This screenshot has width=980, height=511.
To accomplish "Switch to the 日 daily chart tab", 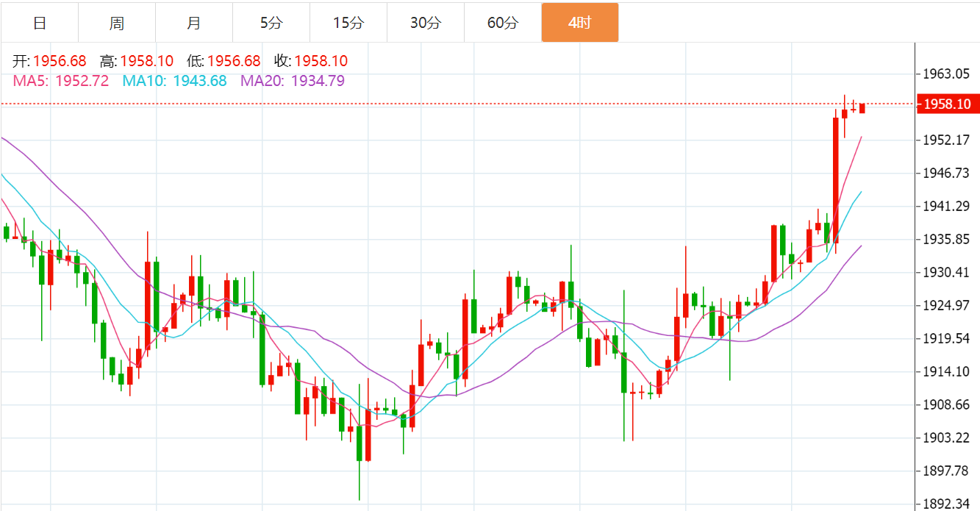I will 40,23.
